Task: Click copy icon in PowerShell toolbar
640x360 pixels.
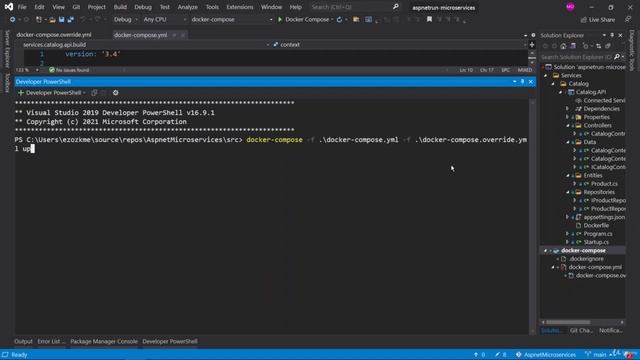Action: 94,93
